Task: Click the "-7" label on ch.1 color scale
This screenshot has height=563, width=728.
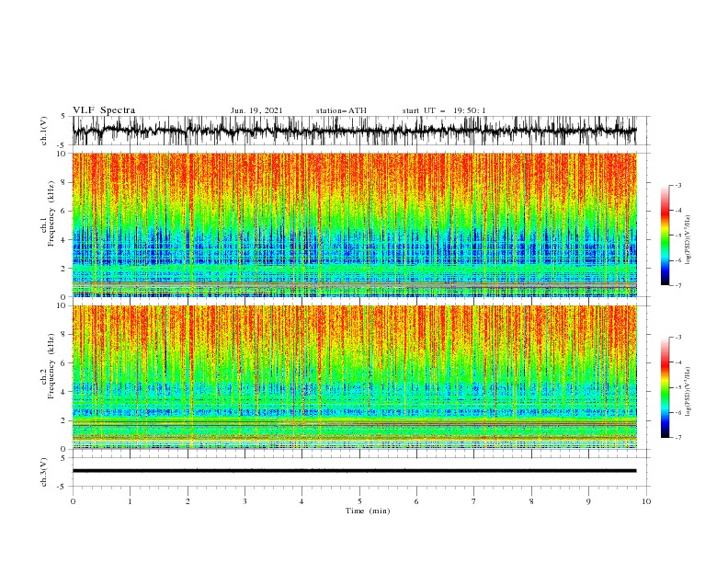Action: coord(677,285)
